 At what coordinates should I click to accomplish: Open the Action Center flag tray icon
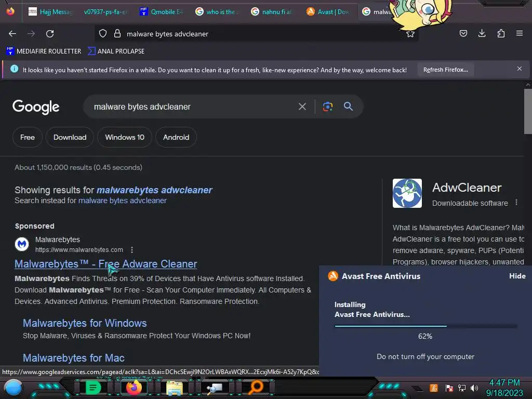point(449,388)
